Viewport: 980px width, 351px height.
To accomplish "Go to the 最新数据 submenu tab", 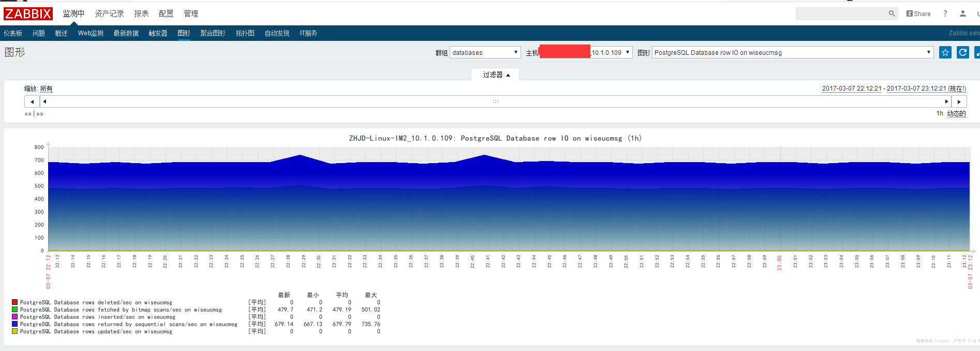I will 126,33.
